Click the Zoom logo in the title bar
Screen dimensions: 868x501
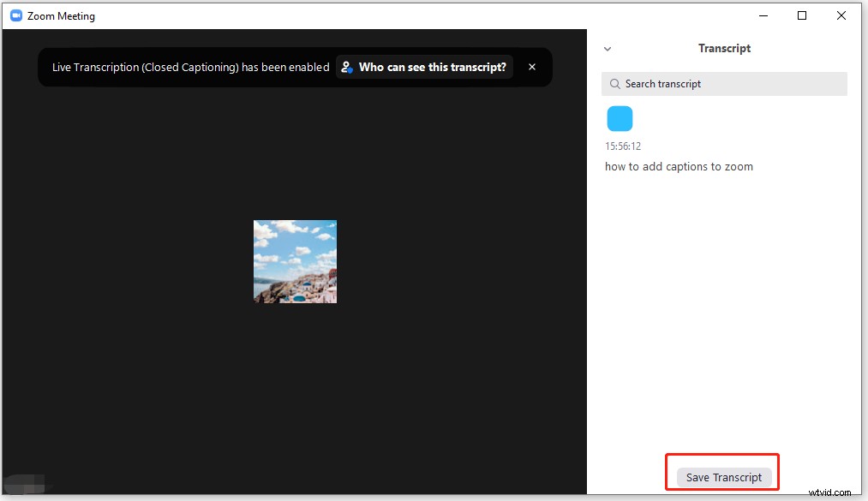click(15, 15)
